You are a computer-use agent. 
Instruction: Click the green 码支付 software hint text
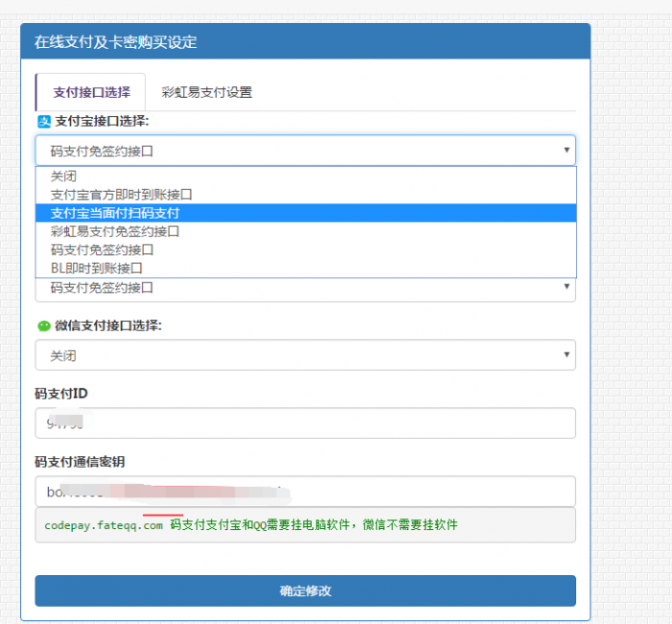314,525
